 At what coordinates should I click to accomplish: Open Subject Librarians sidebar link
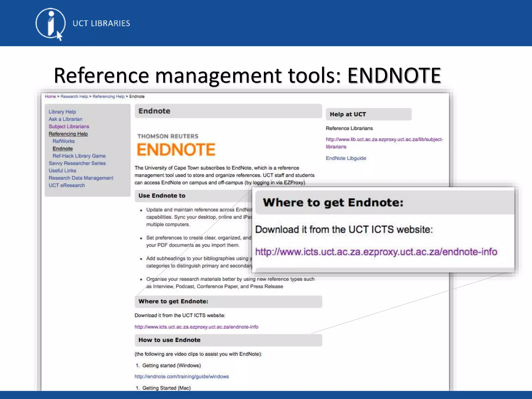pos(69,126)
